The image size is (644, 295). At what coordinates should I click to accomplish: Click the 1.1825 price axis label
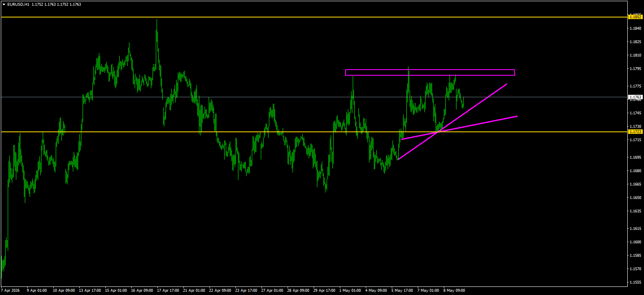tap(636, 42)
